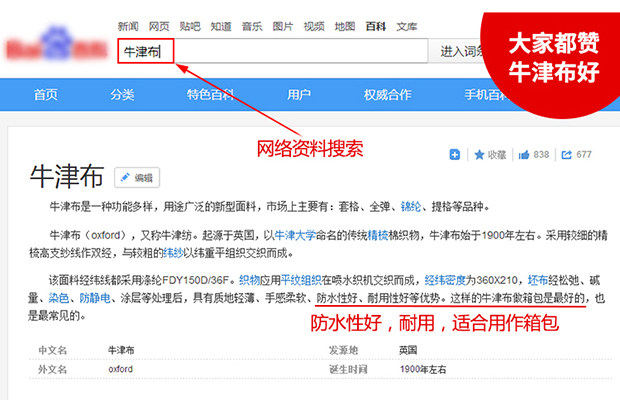The image size is (620, 400).
Task: Follow the 精梳 link
Action: [x=378, y=235]
